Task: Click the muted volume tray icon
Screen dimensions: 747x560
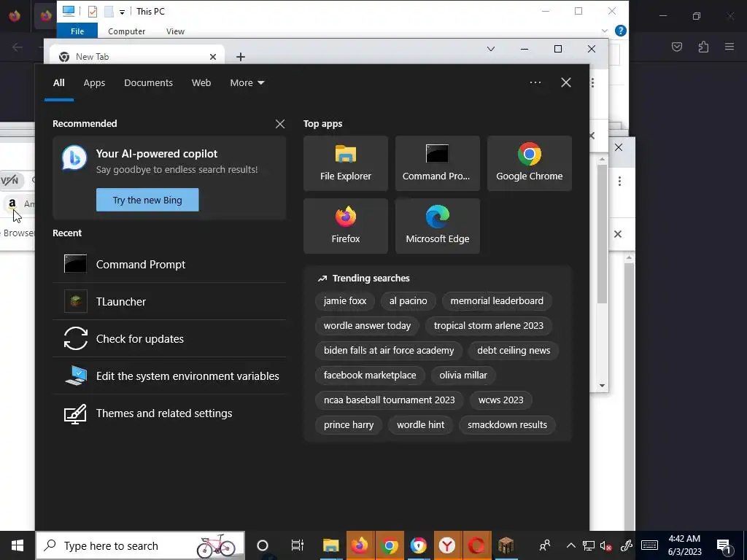Action: pos(606,546)
